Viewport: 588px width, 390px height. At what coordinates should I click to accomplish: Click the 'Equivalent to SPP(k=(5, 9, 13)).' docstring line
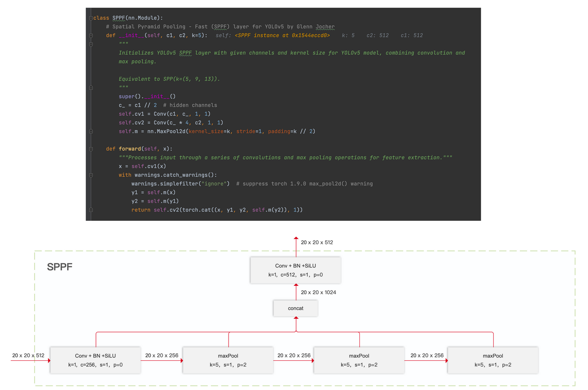[169, 79]
